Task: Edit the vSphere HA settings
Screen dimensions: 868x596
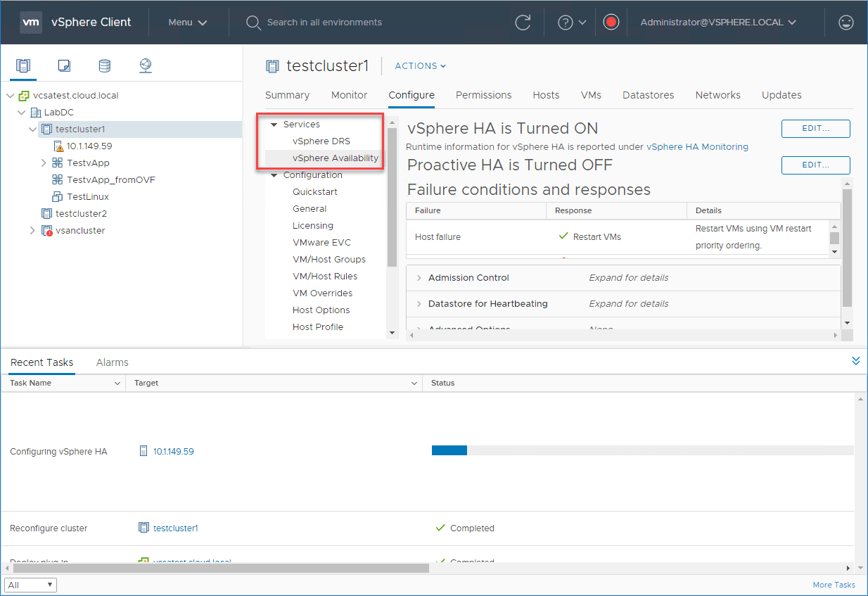Action: pos(815,128)
